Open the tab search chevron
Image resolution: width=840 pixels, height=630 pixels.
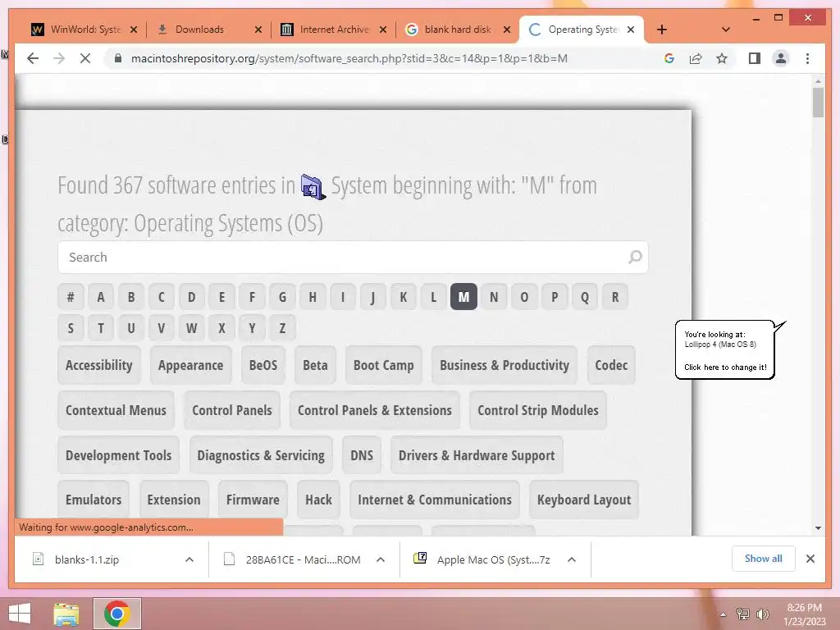(725, 30)
